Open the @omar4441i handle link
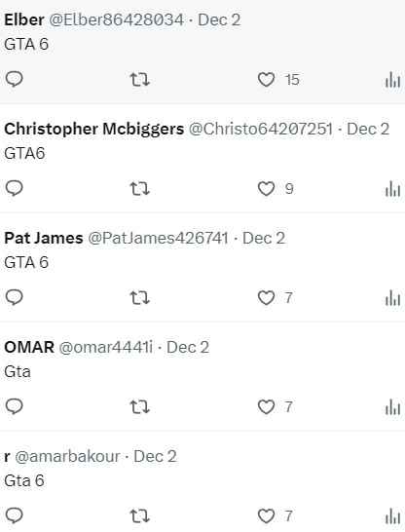The image size is (405, 532). click(x=106, y=347)
